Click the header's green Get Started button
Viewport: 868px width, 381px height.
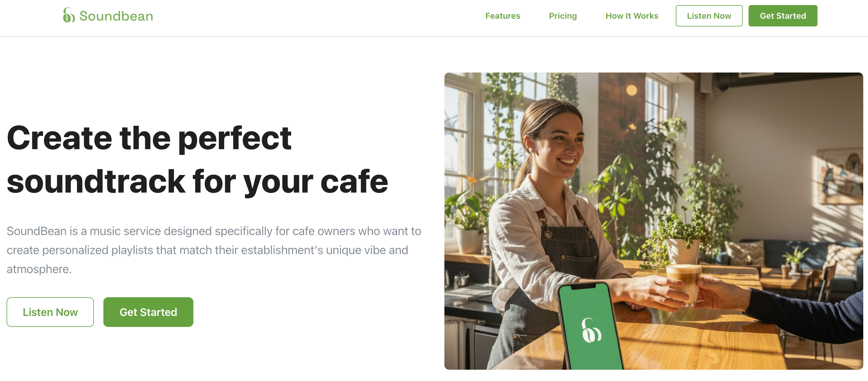click(782, 16)
